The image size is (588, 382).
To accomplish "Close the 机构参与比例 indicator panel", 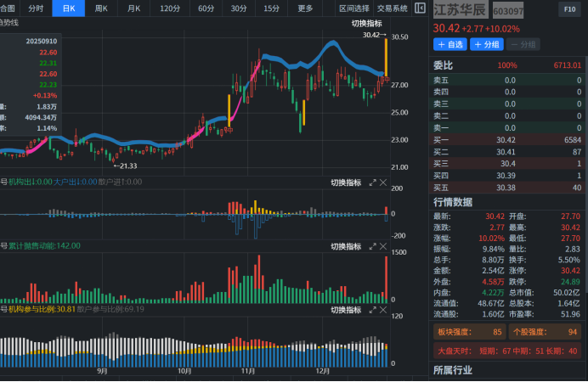I will pyautogui.click(x=382, y=309).
